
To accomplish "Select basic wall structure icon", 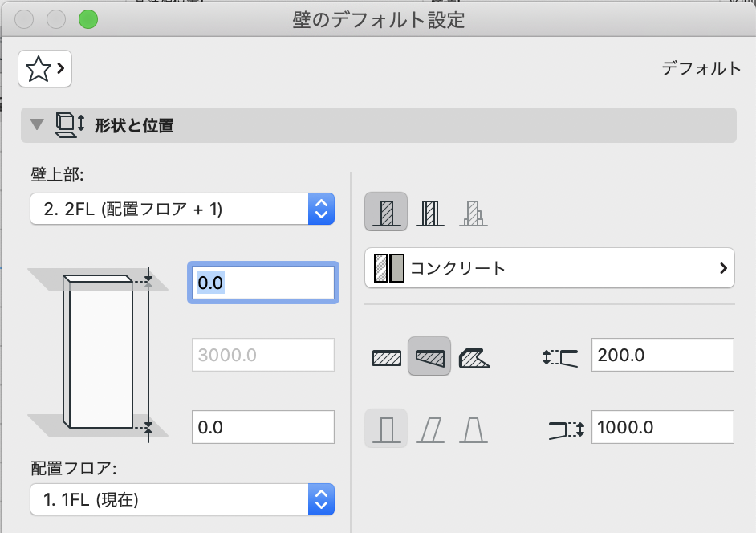I will 386,212.
